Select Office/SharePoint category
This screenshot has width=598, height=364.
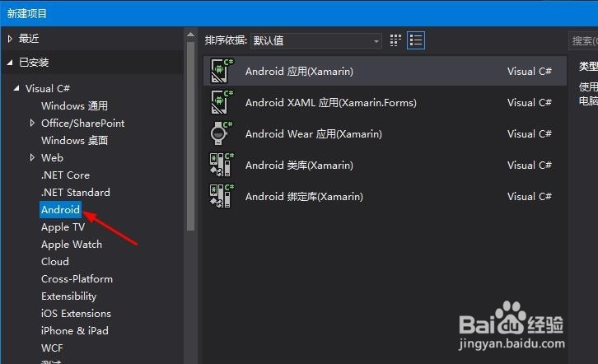click(x=82, y=123)
